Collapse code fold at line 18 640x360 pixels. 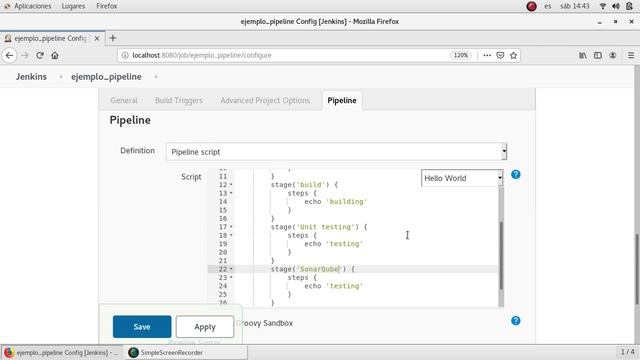tap(231, 235)
